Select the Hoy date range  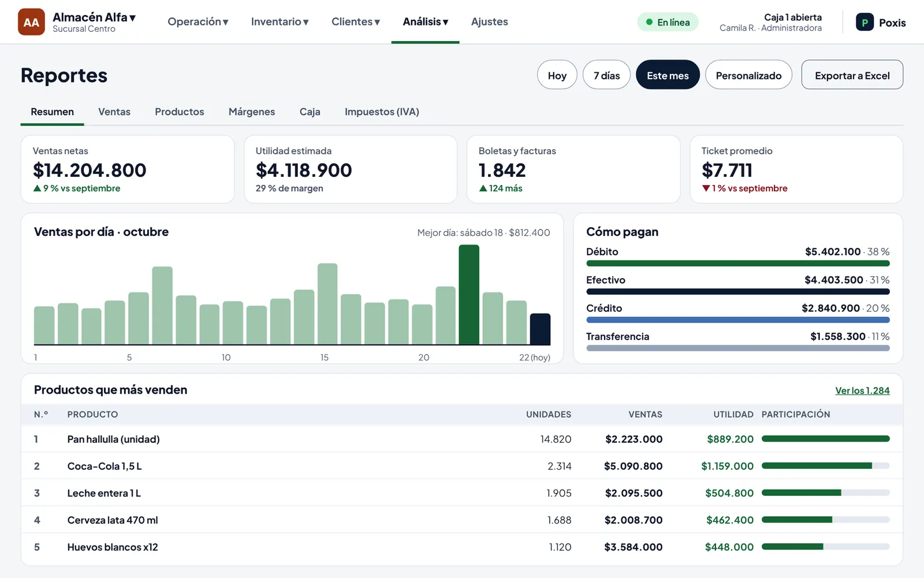point(557,75)
